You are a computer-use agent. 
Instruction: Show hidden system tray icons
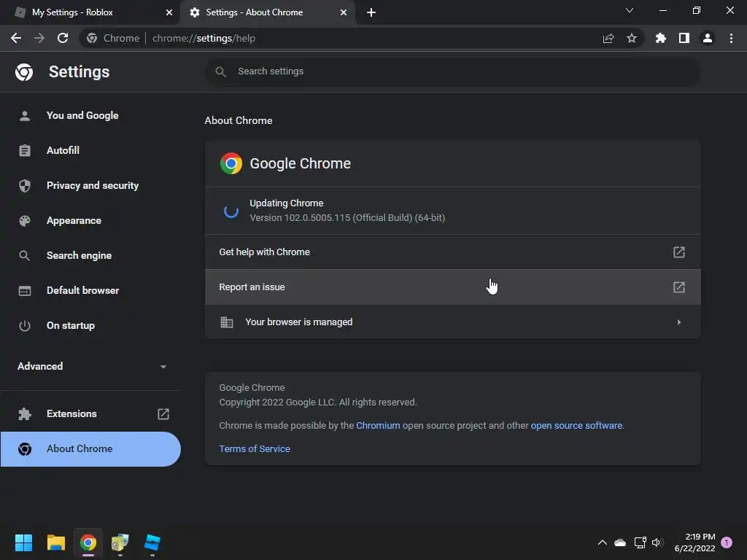pos(602,542)
